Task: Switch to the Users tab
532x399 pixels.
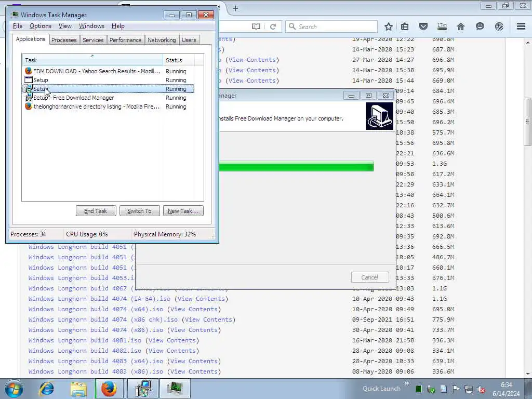Action: click(189, 40)
